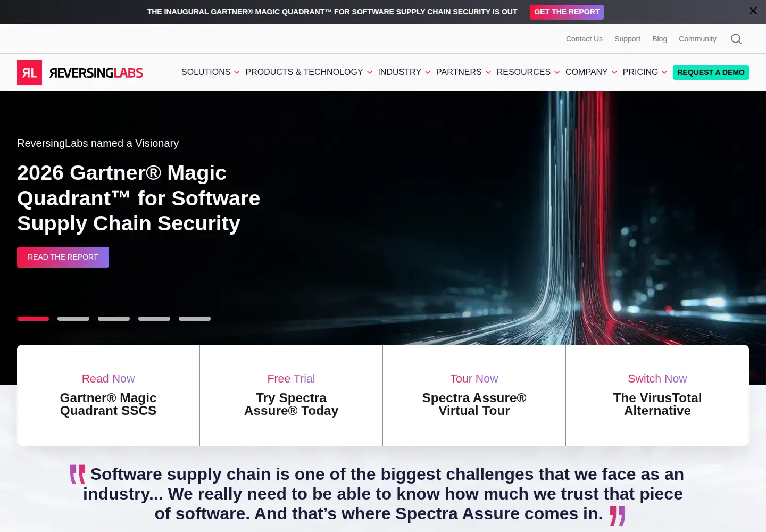Open the site search magnifier
The height and width of the screenshot is (532, 766).
click(736, 39)
